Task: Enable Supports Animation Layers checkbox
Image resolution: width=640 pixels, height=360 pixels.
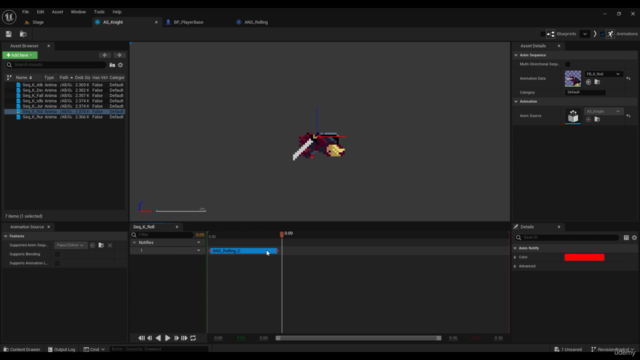Action: click(57, 263)
